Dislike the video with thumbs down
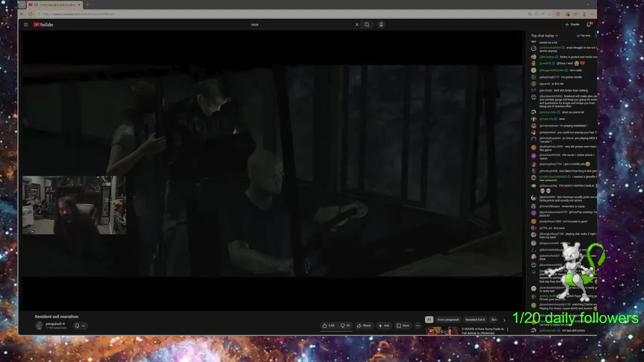This screenshot has height=362, width=644. click(345, 326)
